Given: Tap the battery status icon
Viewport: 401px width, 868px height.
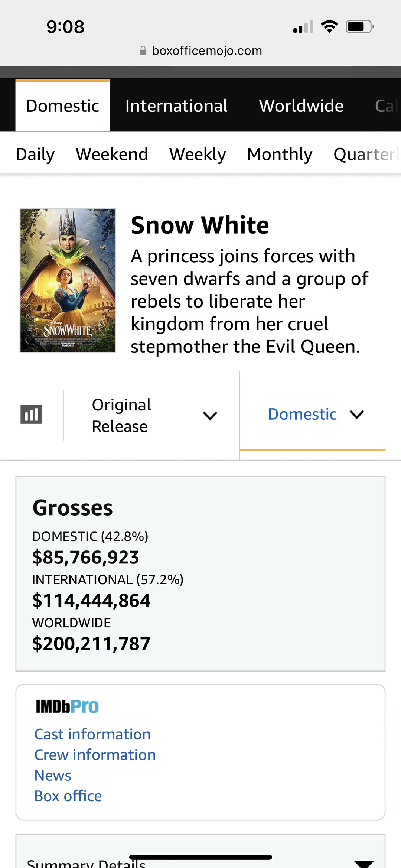Looking at the screenshot, I should [x=359, y=27].
